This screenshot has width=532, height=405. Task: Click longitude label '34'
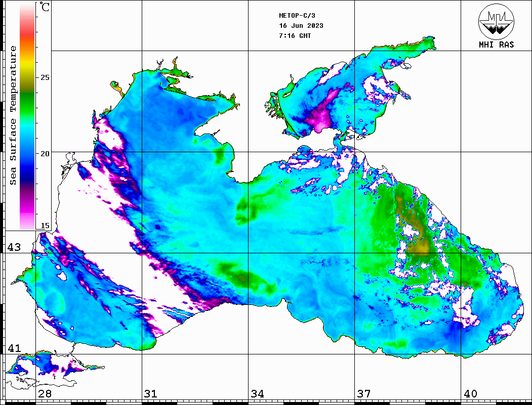257,394
